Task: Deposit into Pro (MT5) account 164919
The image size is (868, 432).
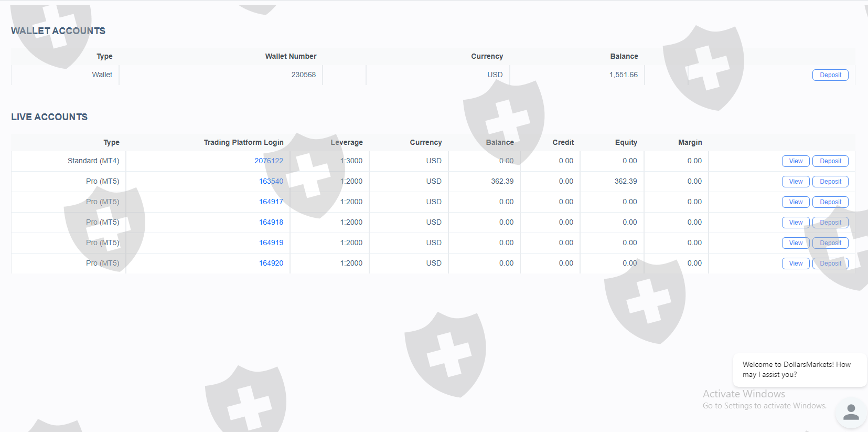Action: click(x=830, y=243)
